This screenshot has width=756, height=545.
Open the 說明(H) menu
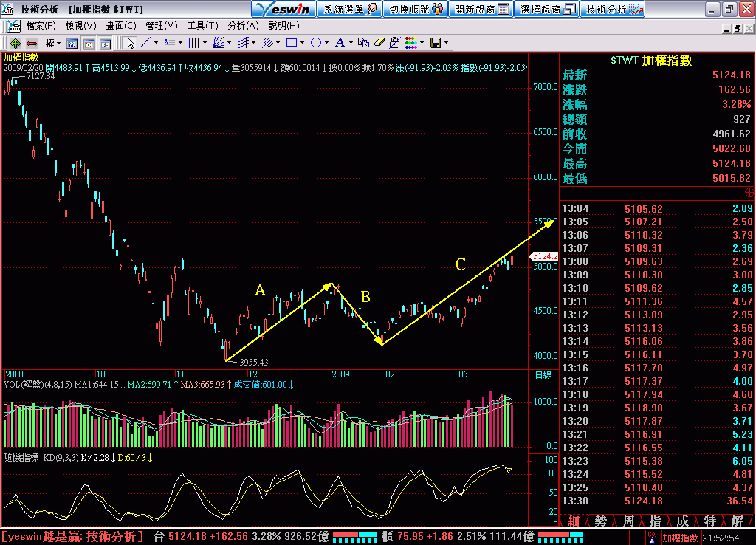click(283, 26)
